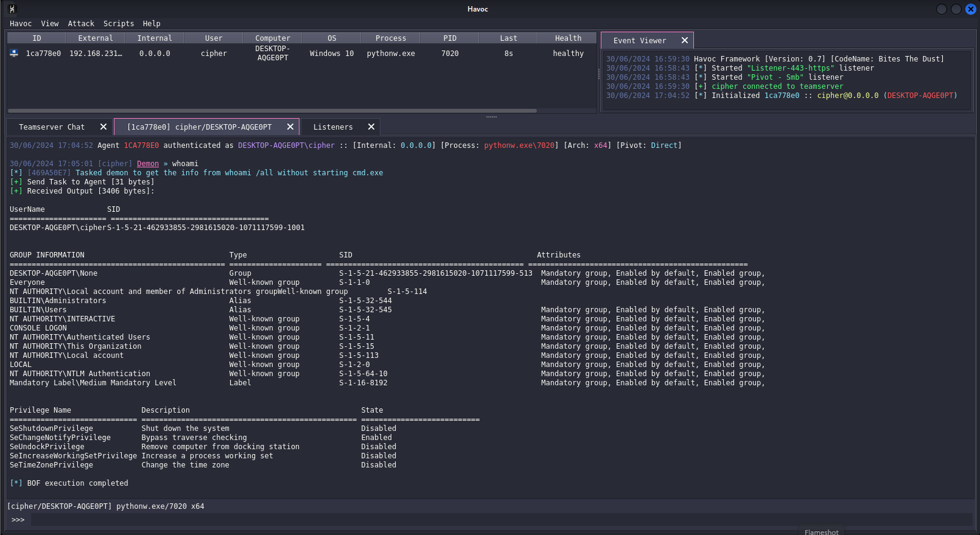
Task: Select the session ID 1ca778e0 cell
Action: [43, 54]
